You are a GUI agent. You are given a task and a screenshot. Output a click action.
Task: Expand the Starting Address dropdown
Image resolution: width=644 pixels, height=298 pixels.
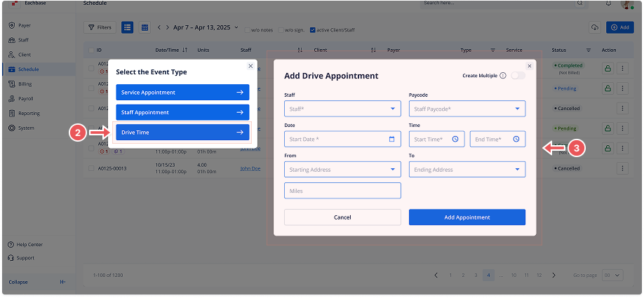tap(342, 169)
